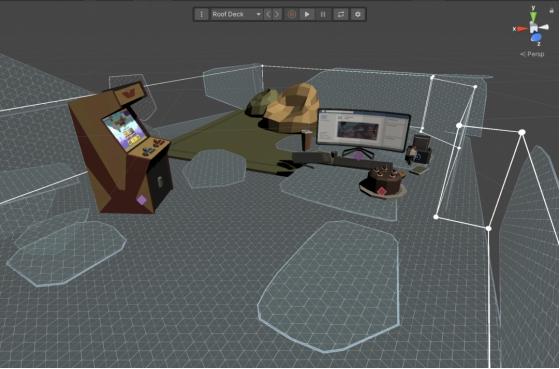The height and width of the screenshot is (369, 560).
Task: Toggle the Persp projection label
Action: pos(532,54)
